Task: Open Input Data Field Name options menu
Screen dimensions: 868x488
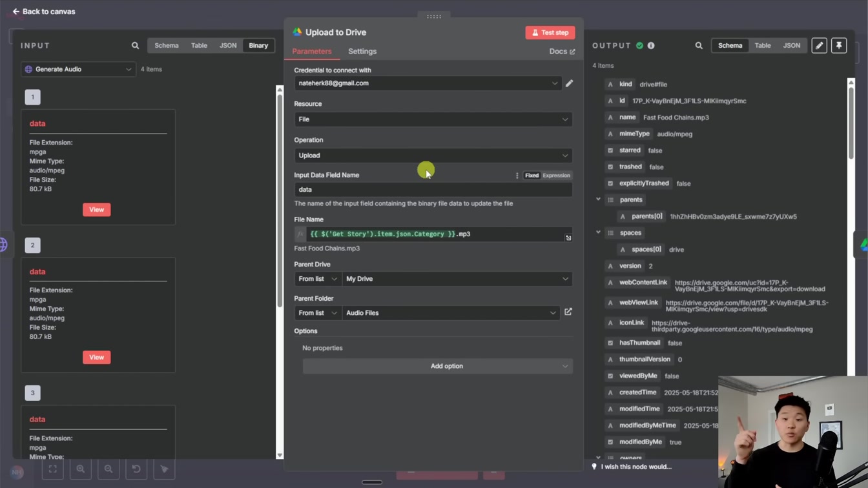Action: [517, 176]
